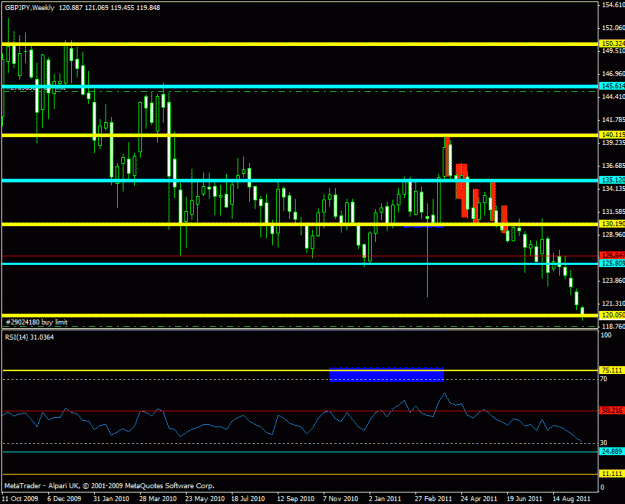Image resolution: width=625 pixels, height=504 pixels.
Task: Click the 152.060 price axis value
Action: pyautogui.click(x=613, y=28)
